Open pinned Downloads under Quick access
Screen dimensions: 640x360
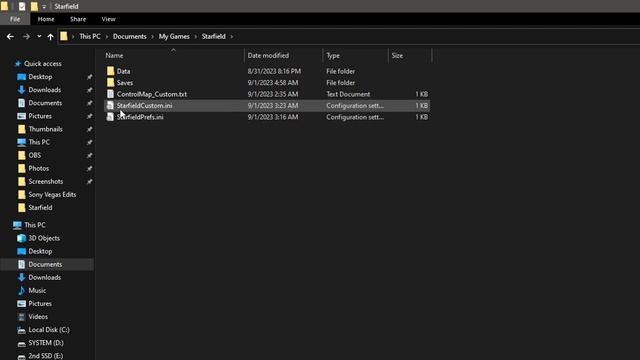click(x=44, y=90)
